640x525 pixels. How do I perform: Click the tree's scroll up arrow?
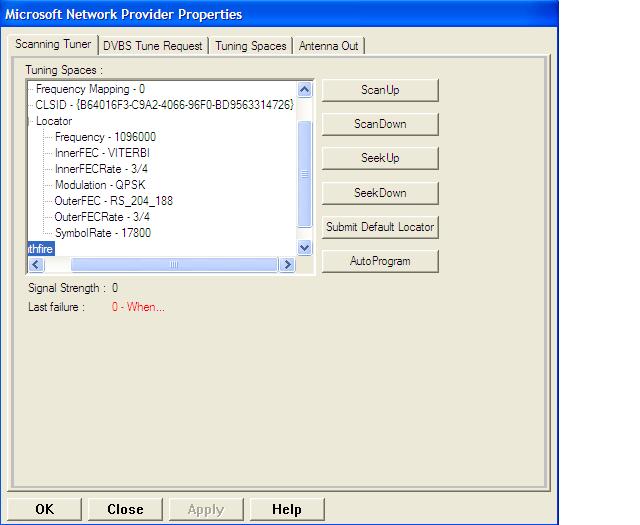pos(304,89)
